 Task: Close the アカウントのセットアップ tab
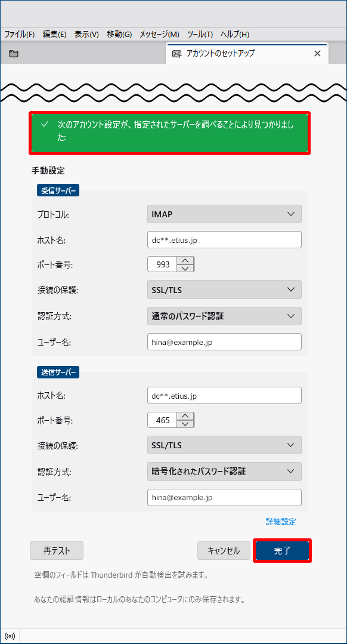pyautogui.click(x=317, y=53)
